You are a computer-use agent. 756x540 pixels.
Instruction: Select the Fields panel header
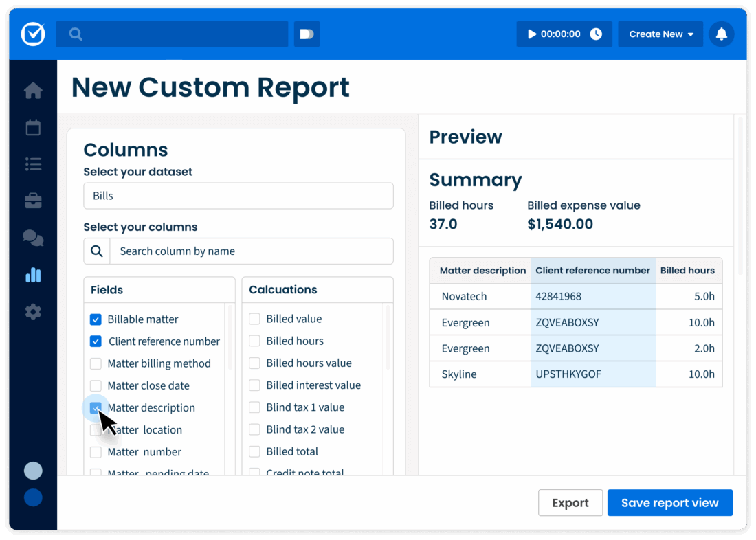(x=107, y=289)
